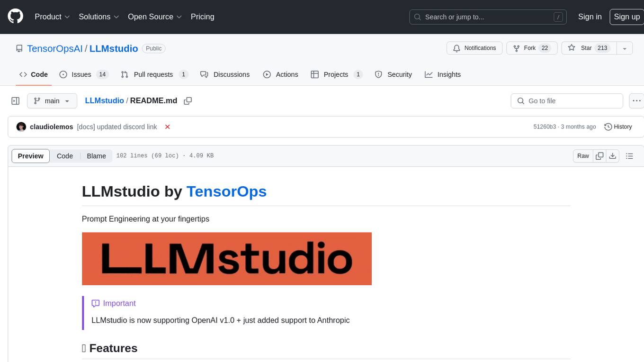Click the Notifications bell button
This screenshot has width=644, height=362.
pos(474,48)
